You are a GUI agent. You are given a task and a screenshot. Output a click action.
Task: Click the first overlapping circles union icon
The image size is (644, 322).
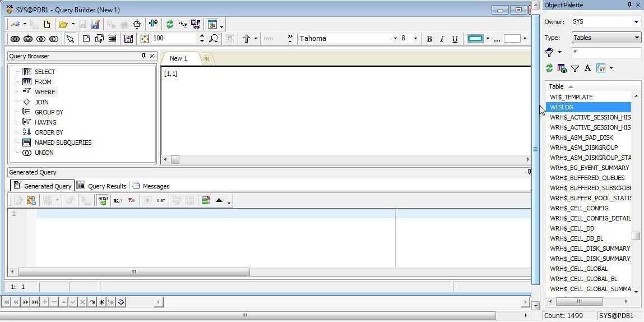click(x=15, y=39)
